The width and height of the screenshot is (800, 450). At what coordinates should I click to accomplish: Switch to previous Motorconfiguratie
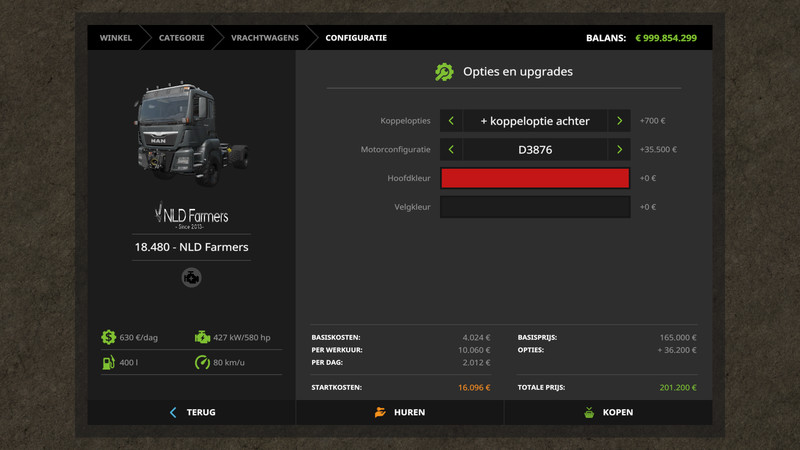(451, 150)
